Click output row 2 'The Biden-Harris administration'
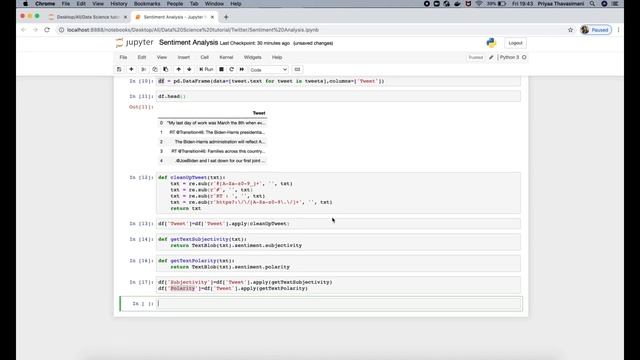This screenshot has width=640, height=360. [213, 142]
